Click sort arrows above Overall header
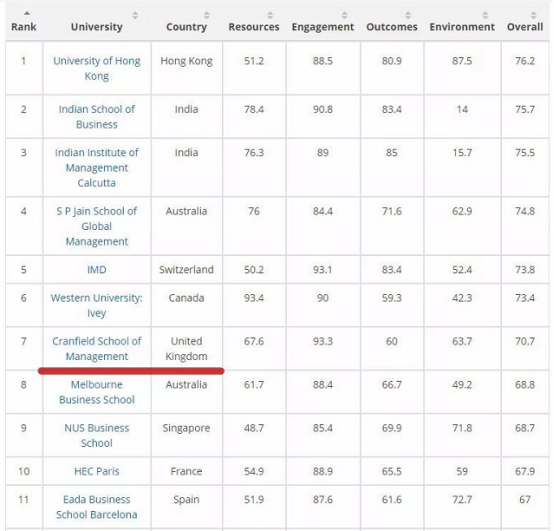This screenshot has width=554, height=531. point(534,15)
